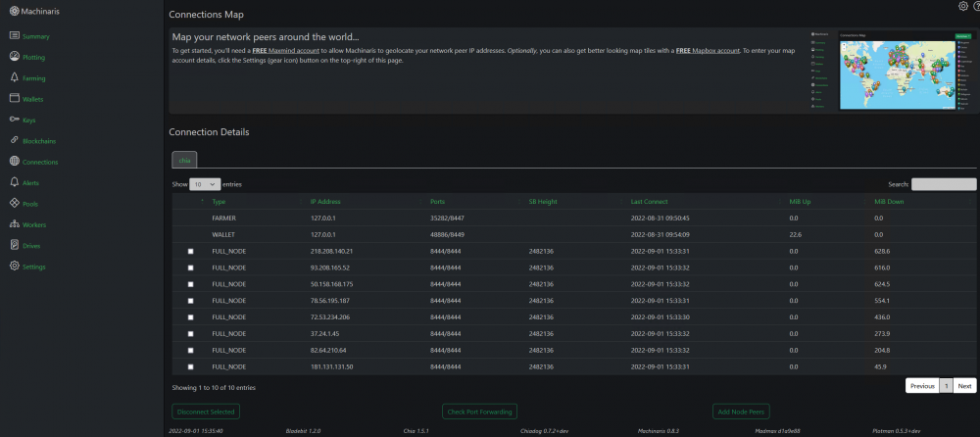Open Workers via its hierarchy icon
Image resolution: width=980 pixels, height=437 pixels.
tap(15, 223)
